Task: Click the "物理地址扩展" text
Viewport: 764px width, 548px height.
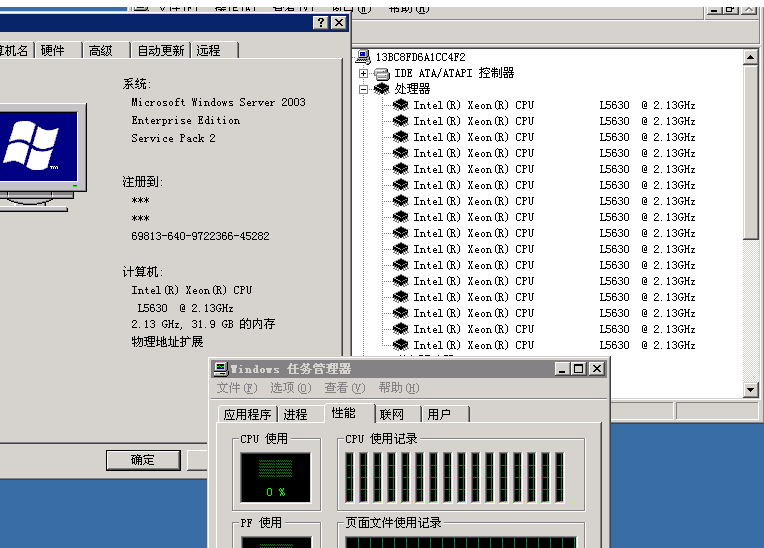Action: (167, 341)
